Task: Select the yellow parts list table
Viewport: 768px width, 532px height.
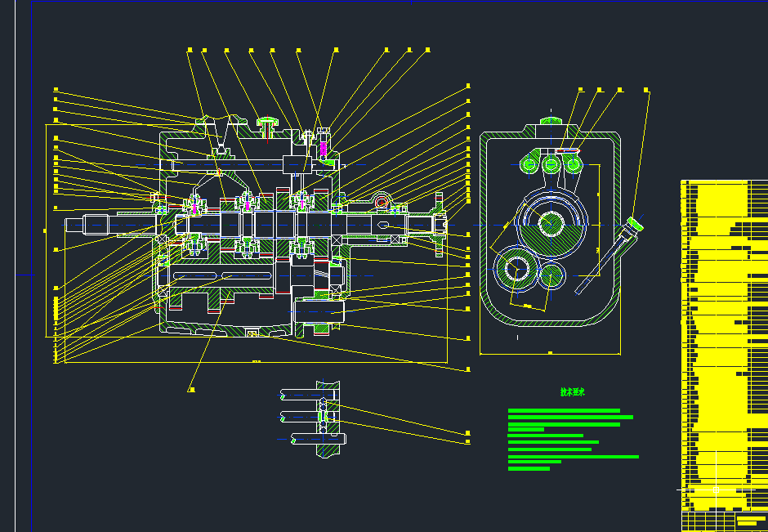Action: click(725, 346)
